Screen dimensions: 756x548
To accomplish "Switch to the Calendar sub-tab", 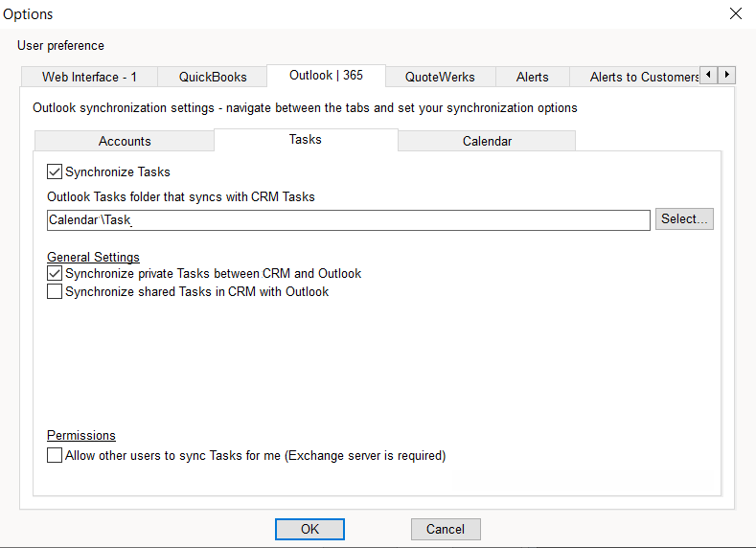I will point(487,141).
